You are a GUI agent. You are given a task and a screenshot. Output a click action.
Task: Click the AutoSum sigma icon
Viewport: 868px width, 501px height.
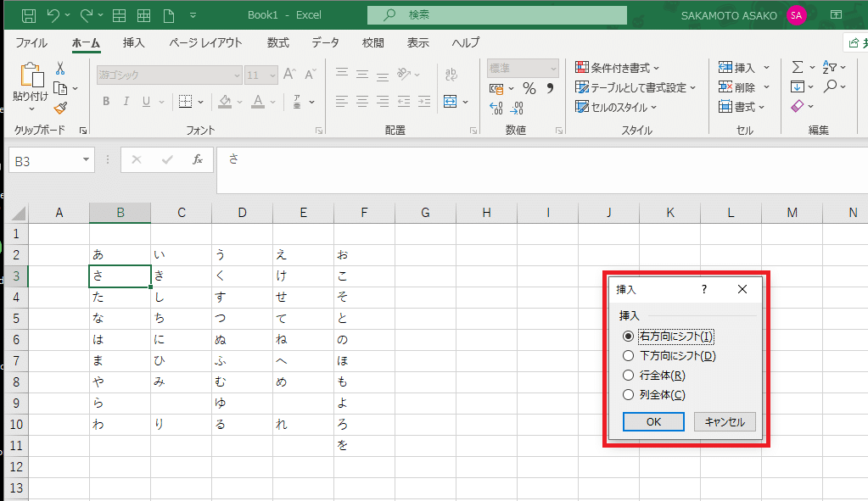click(797, 68)
